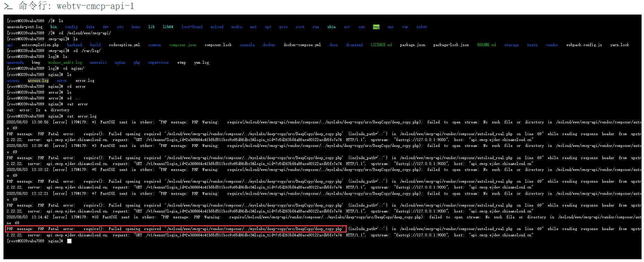The width and height of the screenshot is (644, 262).
Task: Click the terminal prompt icon beside the title
Action: (x=8, y=6)
